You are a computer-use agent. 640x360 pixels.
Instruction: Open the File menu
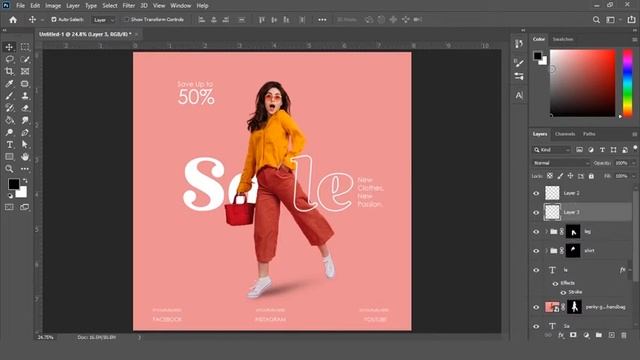click(x=20, y=6)
